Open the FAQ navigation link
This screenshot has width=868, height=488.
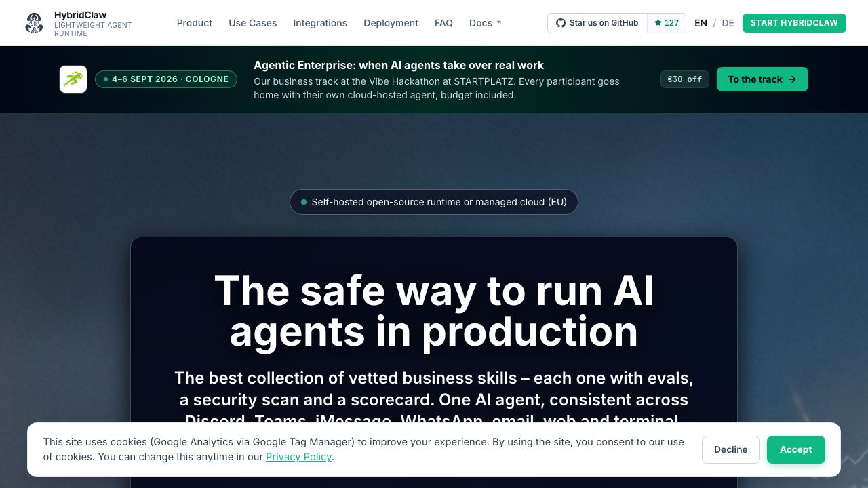(443, 23)
